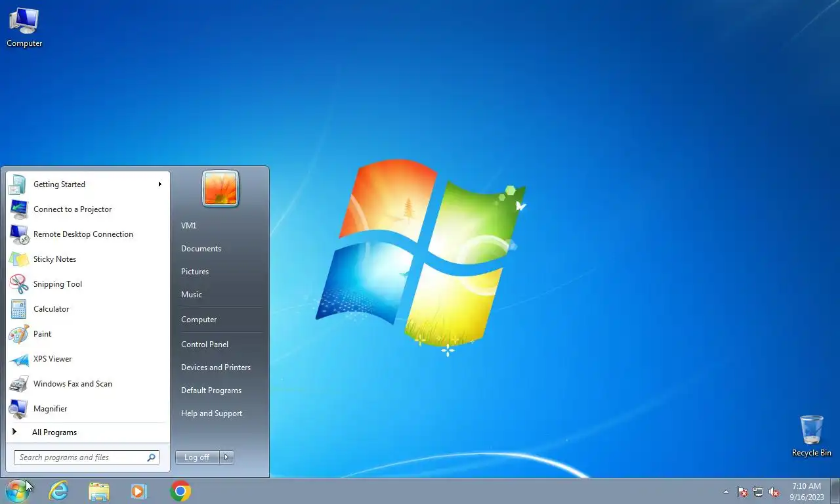840x504 pixels.
Task: Open the Sticky Notes icon
Action: (x=18, y=259)
